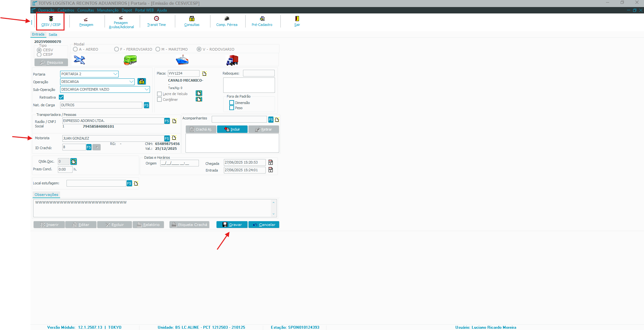Viewport: 644px width, 330px height.
Task: Open the Pesagem weighing tool
Action: (86, 21)
